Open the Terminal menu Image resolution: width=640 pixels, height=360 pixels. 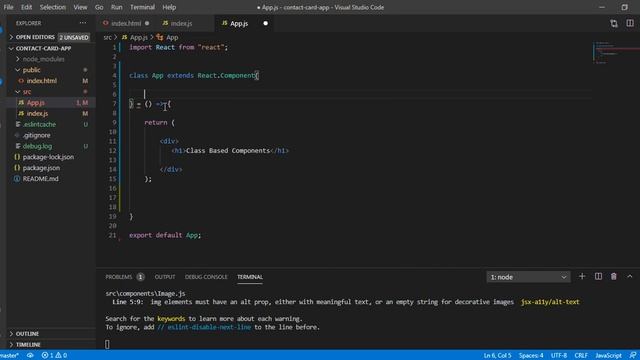tap(142, 7)
